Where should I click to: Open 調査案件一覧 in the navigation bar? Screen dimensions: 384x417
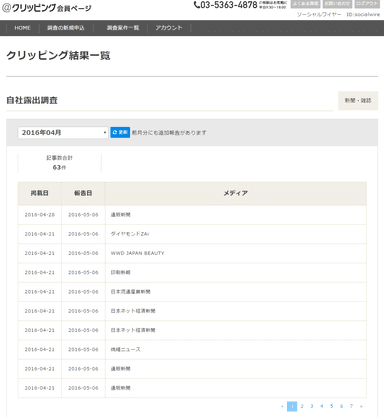(x=123, y=28)
